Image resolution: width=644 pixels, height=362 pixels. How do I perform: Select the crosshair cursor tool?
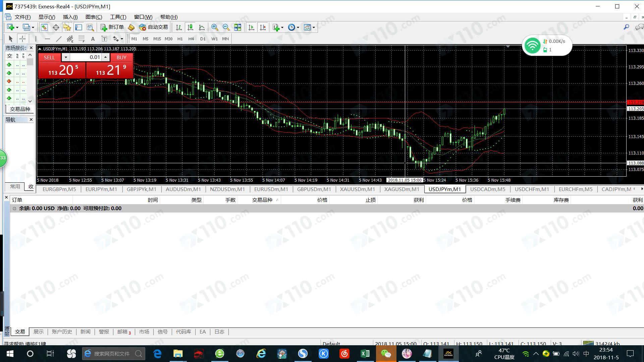point(22,39)
